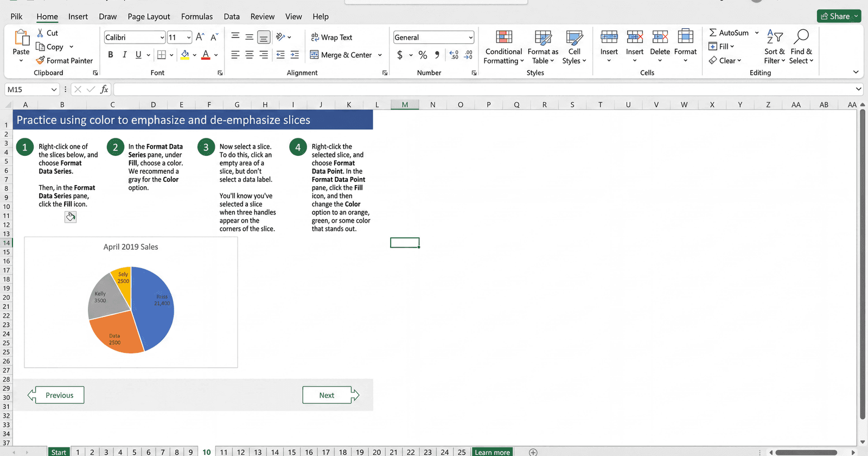The height and width of the screenshot is (456, 868).
Task: Expand the formula bar
Action: [x=858, y=89]
